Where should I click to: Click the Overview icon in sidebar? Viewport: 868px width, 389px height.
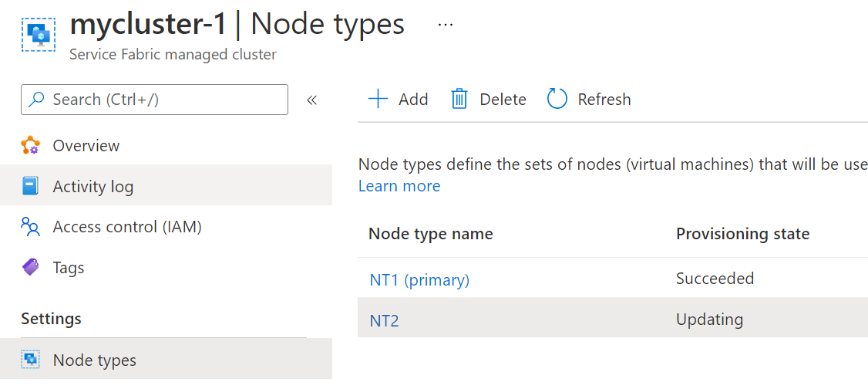click(x=31, y=146)
